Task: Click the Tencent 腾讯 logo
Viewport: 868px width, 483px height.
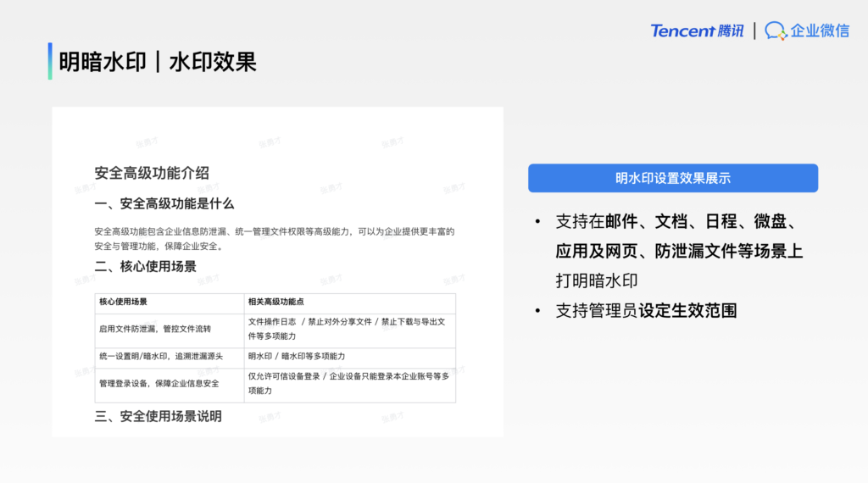Action: 697,31
